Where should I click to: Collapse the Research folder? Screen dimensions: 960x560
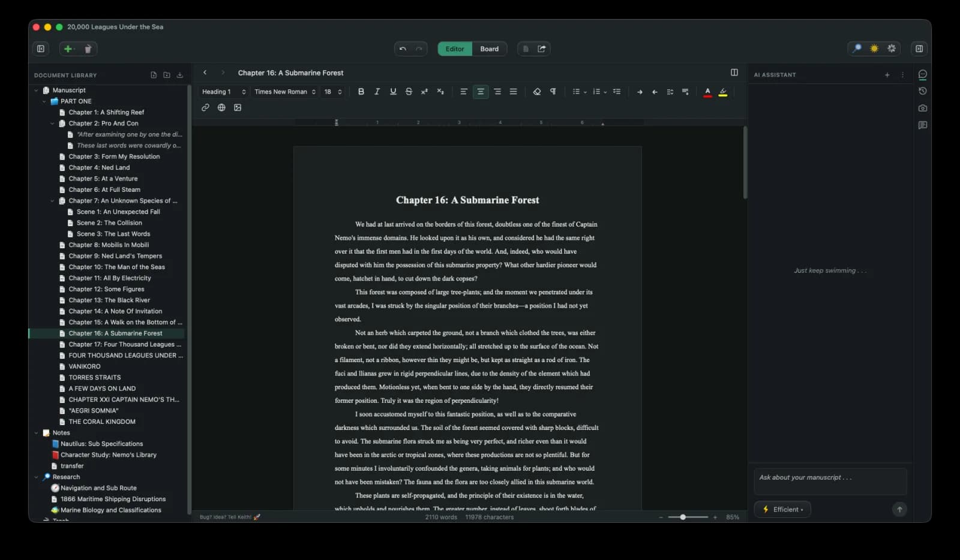point(36,477)
